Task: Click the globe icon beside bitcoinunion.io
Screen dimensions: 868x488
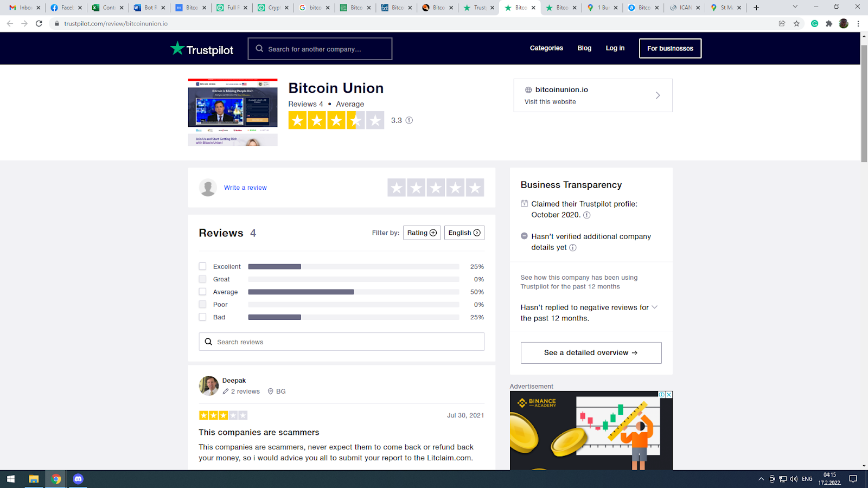Action: point(528,90)
